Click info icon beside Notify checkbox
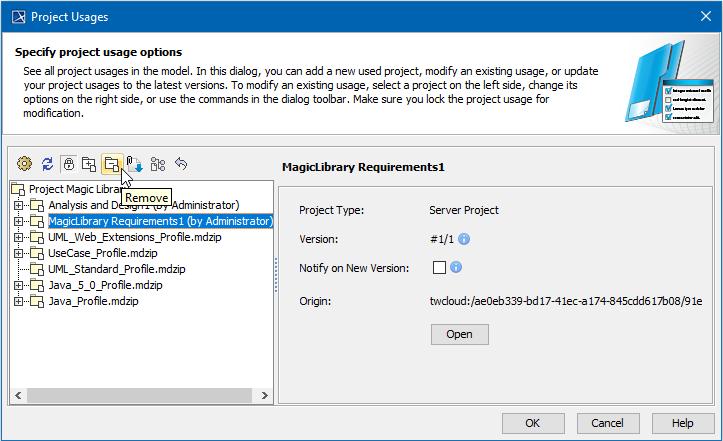The height and width of the screenshot is (441, 723). (456, 268)
